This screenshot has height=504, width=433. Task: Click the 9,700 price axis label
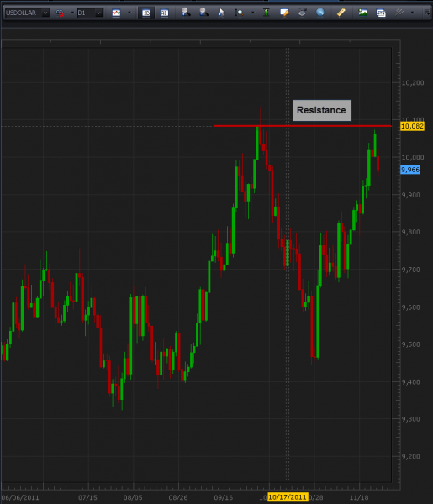click(411, 270)
